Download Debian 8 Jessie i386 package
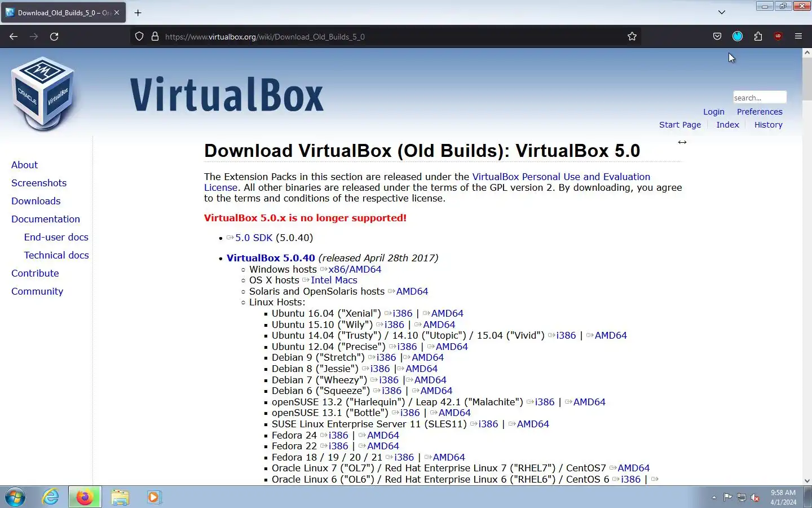Screen dimensions: 812x508 point(380,369)
